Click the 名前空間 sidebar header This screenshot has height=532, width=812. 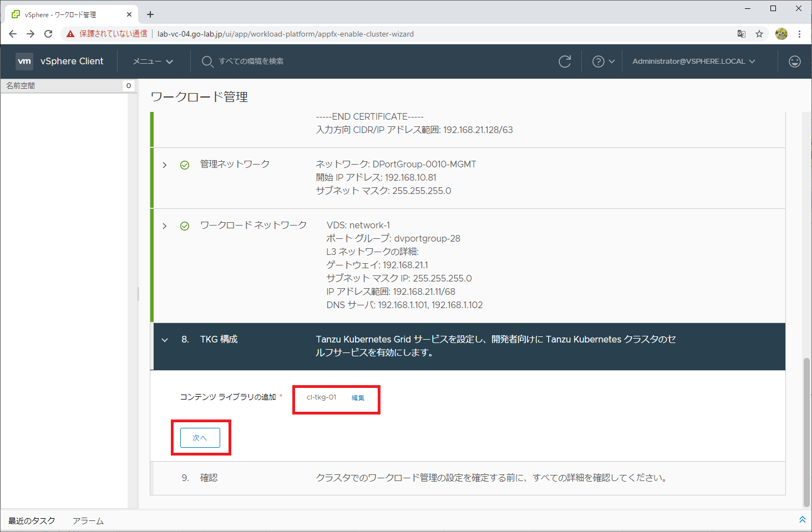[21, 85]
